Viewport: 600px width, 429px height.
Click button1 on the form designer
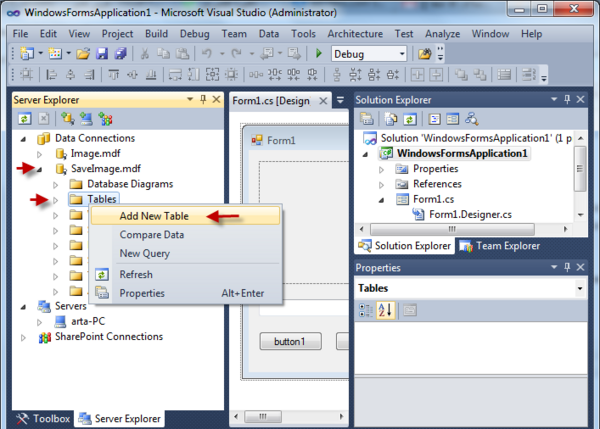(x=290, y=341)
